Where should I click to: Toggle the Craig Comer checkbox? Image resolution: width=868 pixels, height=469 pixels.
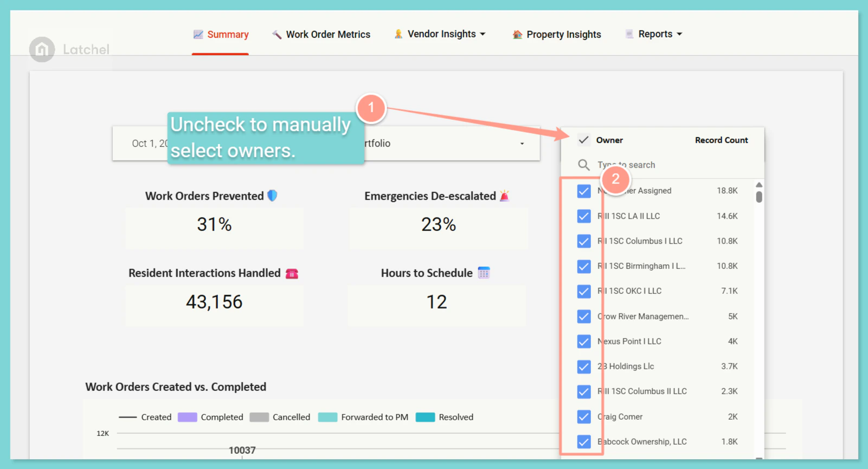point(584,416)
